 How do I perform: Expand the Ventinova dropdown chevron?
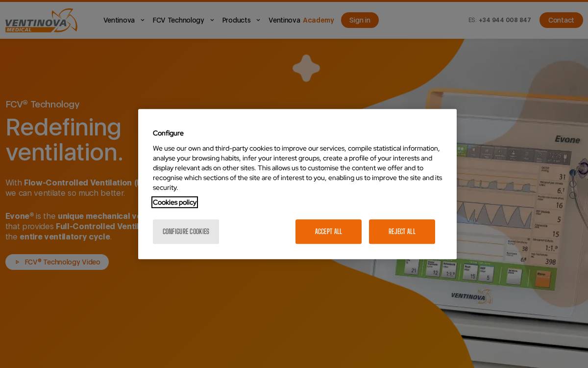(143, 20)
